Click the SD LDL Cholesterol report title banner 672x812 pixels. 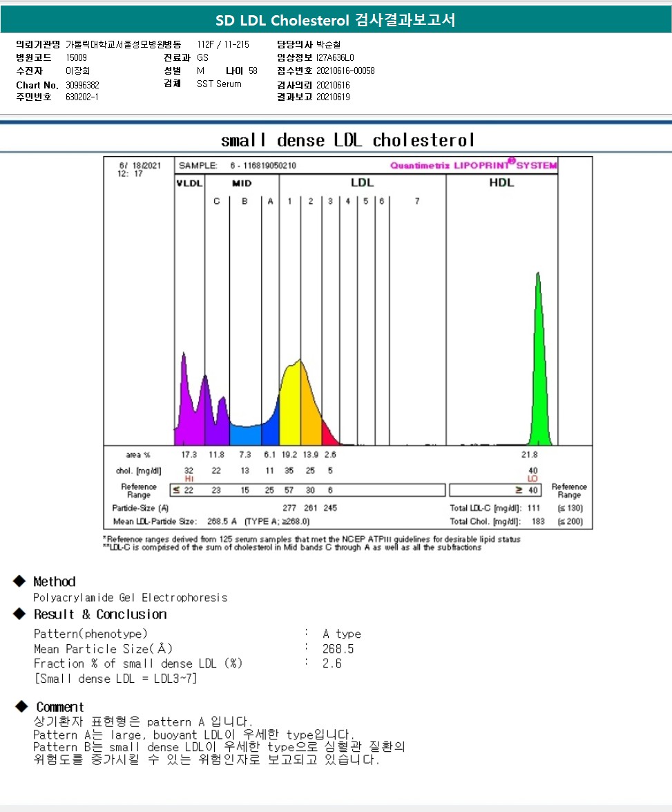coord(336,21)
